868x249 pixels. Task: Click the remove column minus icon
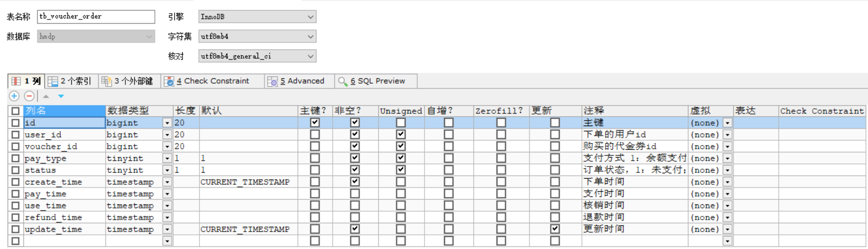(x=29, y=96)
